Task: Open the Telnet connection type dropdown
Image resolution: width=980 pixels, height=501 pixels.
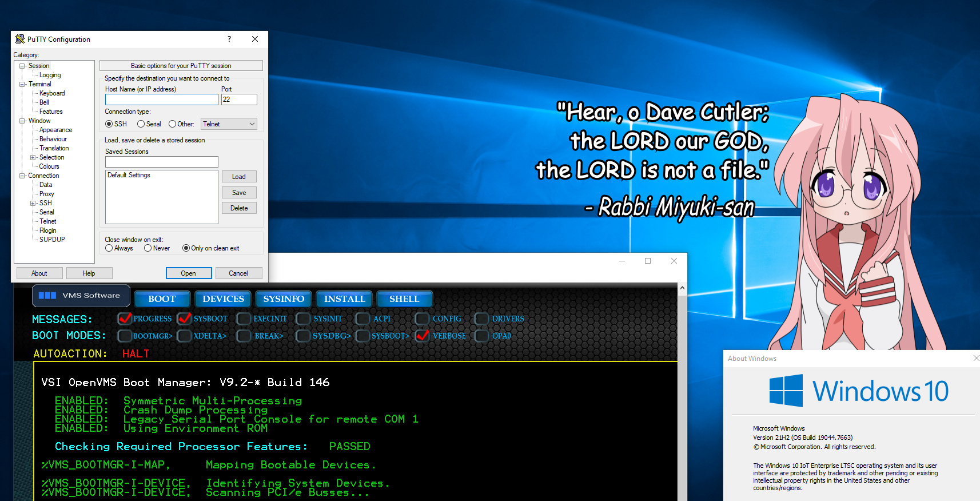Action: click(x=229, y=124)
